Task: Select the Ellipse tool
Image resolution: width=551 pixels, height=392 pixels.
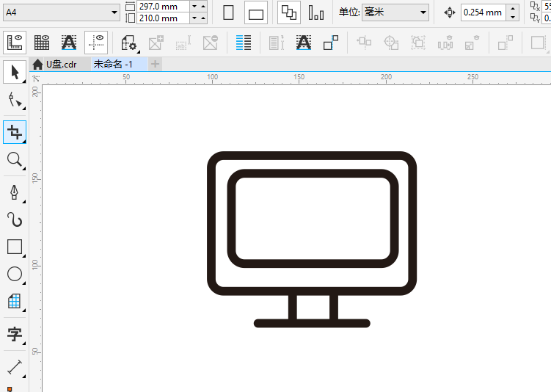Action: coord(14,274)
